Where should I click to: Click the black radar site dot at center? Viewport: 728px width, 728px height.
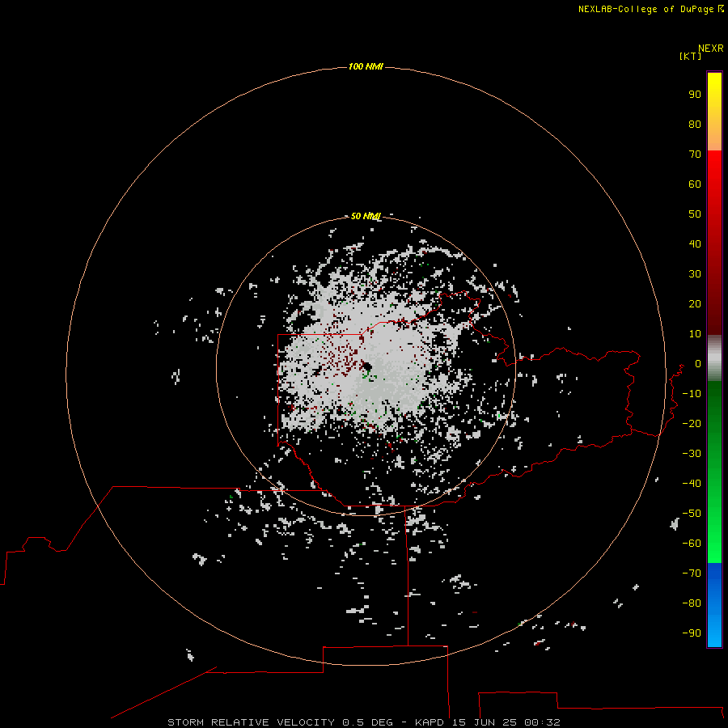[x=366, y=366]
